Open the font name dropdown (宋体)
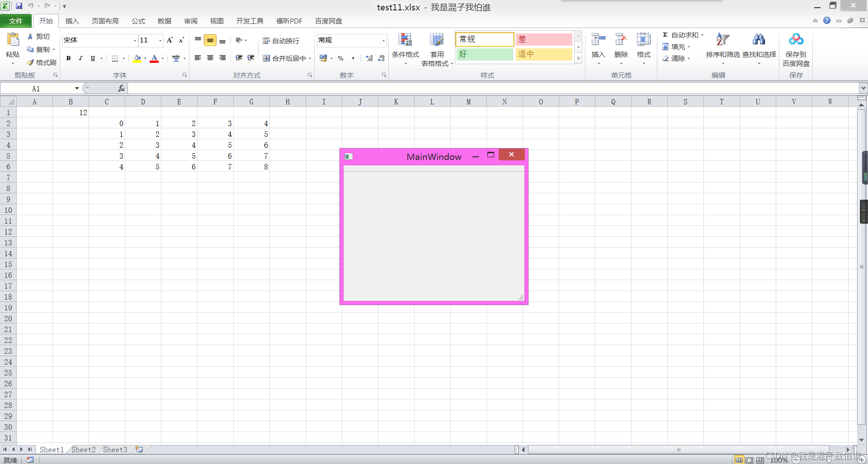The height and width of the screenshot is (464, 868). pos(135,41)
